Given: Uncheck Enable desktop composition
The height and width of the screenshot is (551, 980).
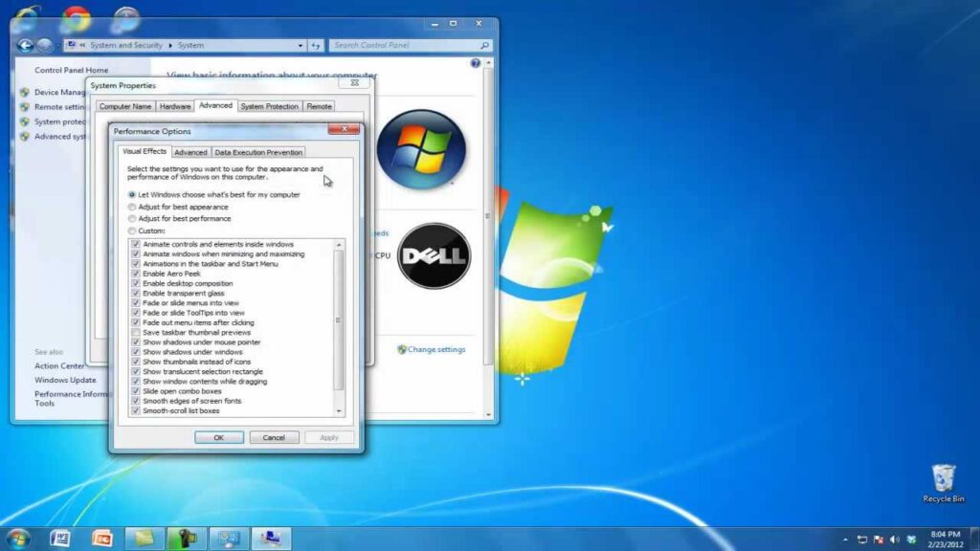Looking at the screenshot, I should [x=136, y=283].
